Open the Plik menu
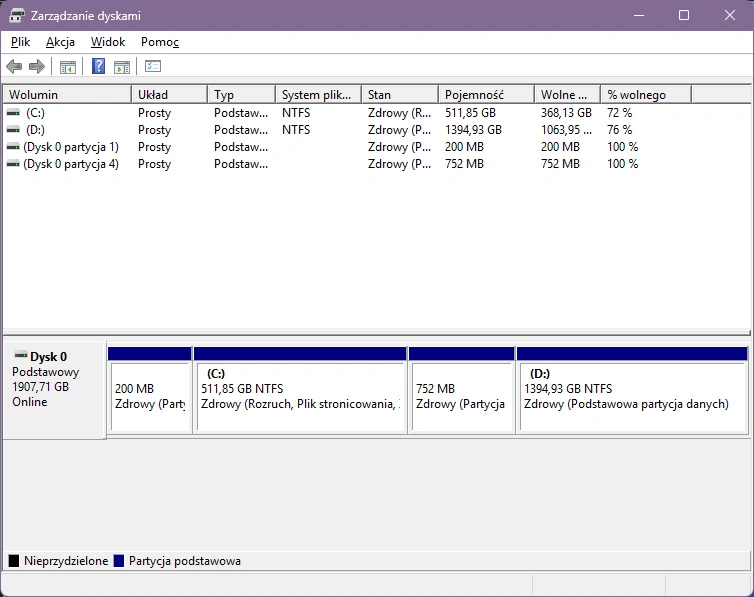The width and height of the screenshot is (754, 597). tap(21, 42)
